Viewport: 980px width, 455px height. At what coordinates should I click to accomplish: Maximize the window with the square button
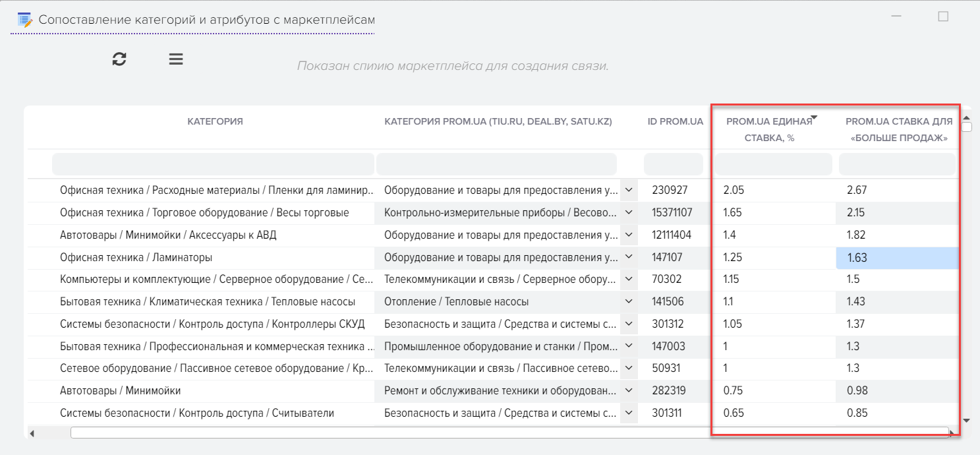point(943,16)
